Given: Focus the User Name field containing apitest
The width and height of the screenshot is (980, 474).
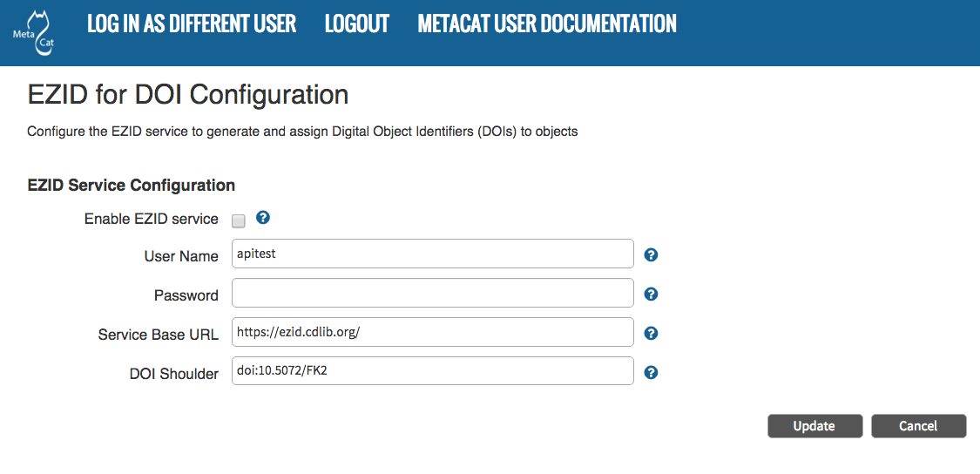Looking at the screenshot, I should [x=432, y=254].
